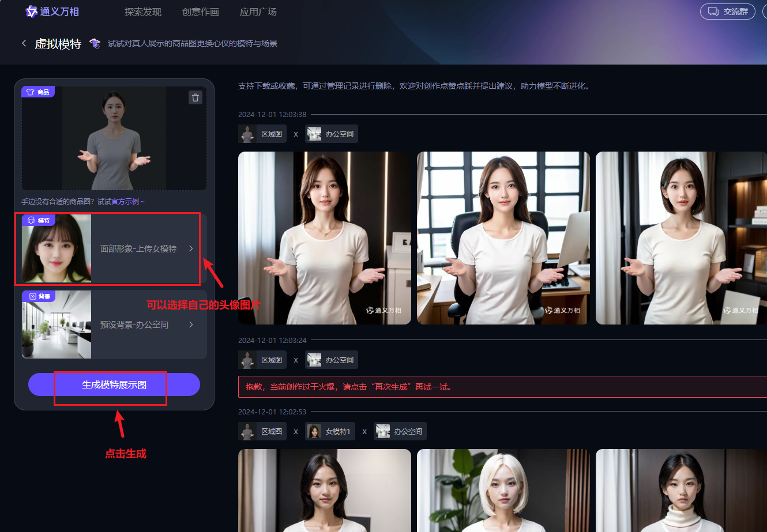Click the 办公空间 tag in the 12:03:38 record

point(332,134)
